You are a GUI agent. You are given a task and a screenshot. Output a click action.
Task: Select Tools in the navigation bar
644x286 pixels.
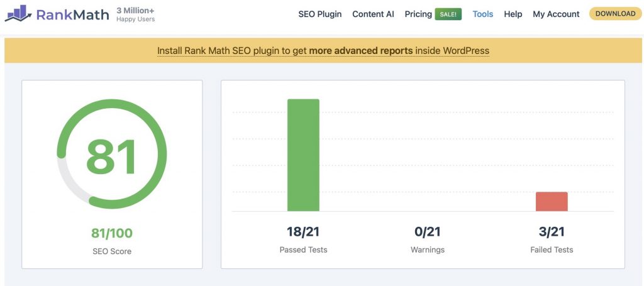482,14
